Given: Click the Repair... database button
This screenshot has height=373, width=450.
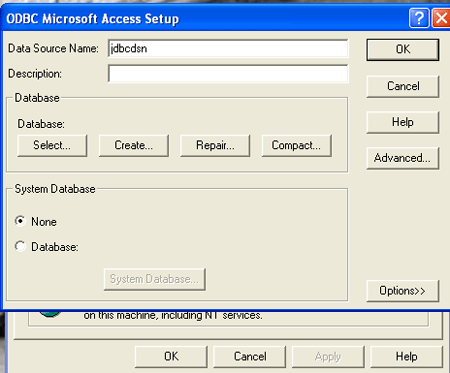Looking at the screenshot, I should [x=215, y=146].
